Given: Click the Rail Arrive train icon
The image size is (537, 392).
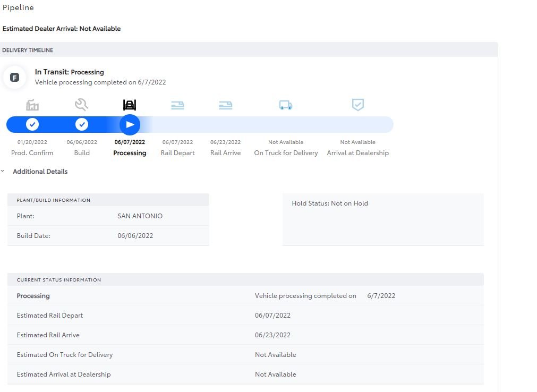Looking at the screenshot, I should (225, 105).
